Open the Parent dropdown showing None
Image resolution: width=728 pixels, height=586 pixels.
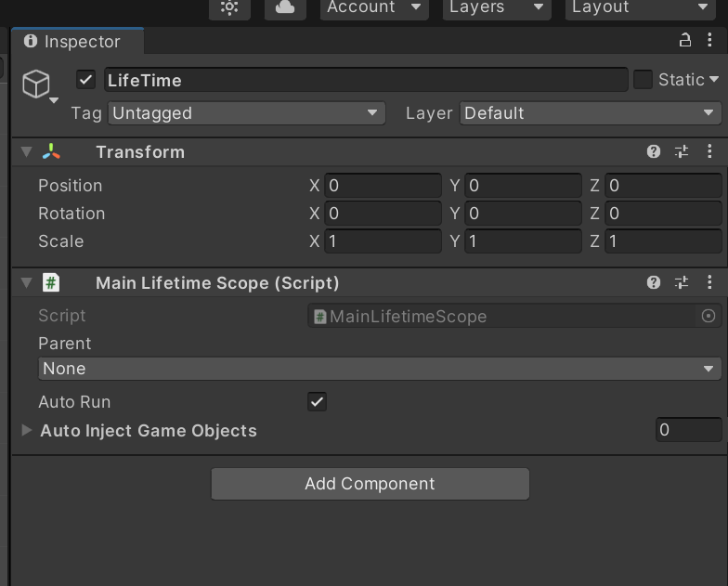pyautogui.click(x=380, y=369)
